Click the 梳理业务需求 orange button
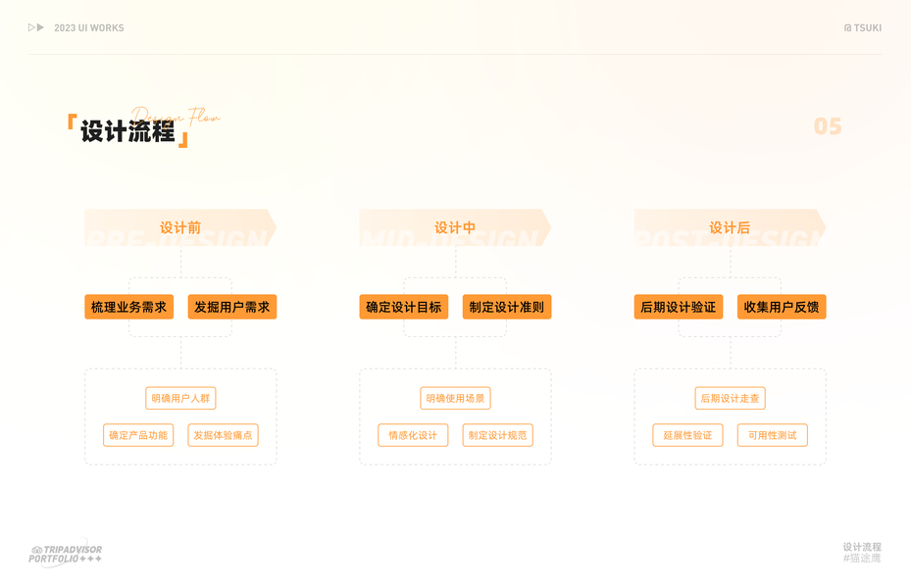Screen dimensions: 911x588 click(x=128, y=307)
